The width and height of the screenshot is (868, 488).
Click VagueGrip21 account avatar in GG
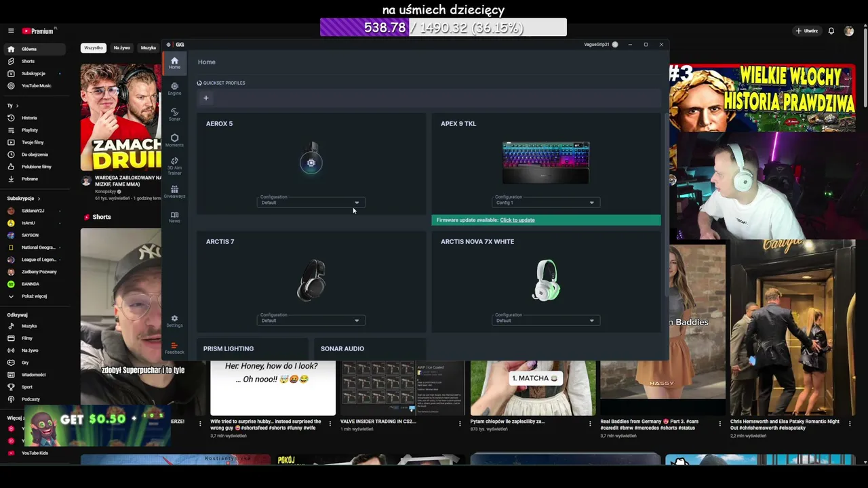[x=615, y=45]
